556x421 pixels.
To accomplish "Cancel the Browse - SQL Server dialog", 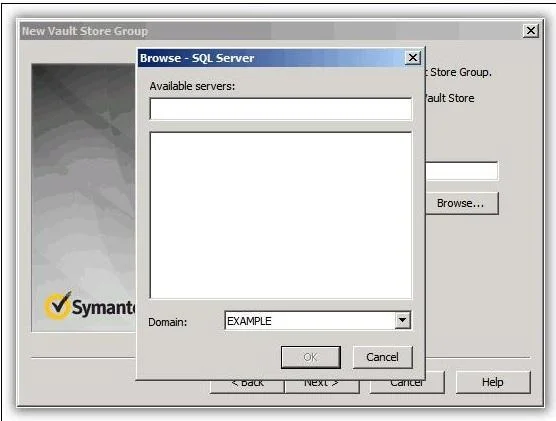I will pos(383,357).
